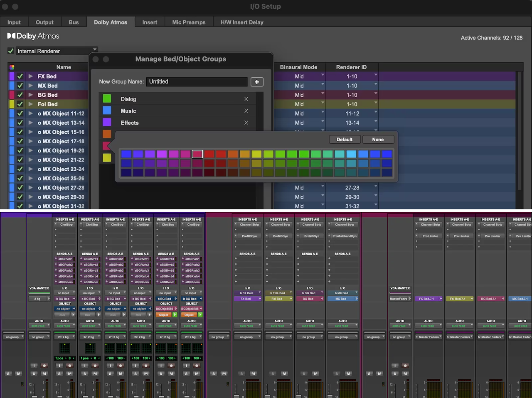Pick the highlighted crimson swatch in color palette
Viewport: 532px width, 398px height.
click(x=197, y=154)
